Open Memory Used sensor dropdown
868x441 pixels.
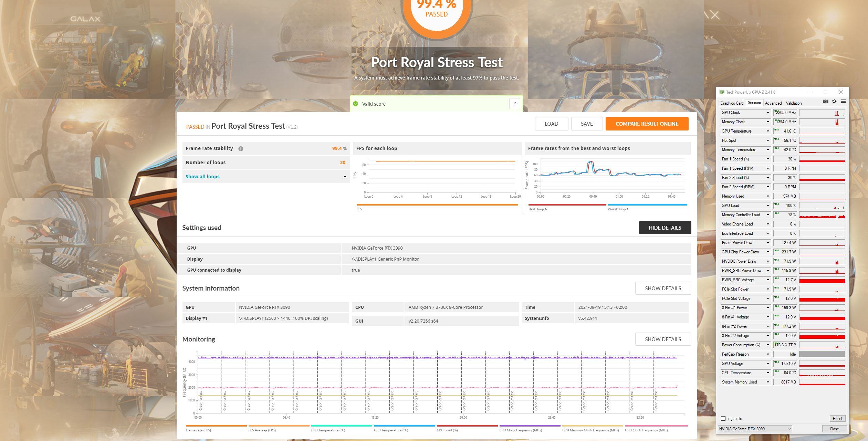[767, 196]
